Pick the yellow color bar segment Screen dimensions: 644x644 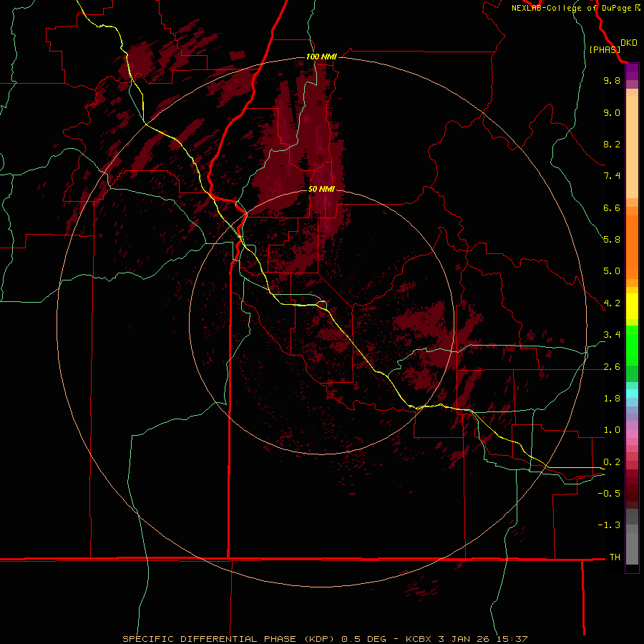632,306
